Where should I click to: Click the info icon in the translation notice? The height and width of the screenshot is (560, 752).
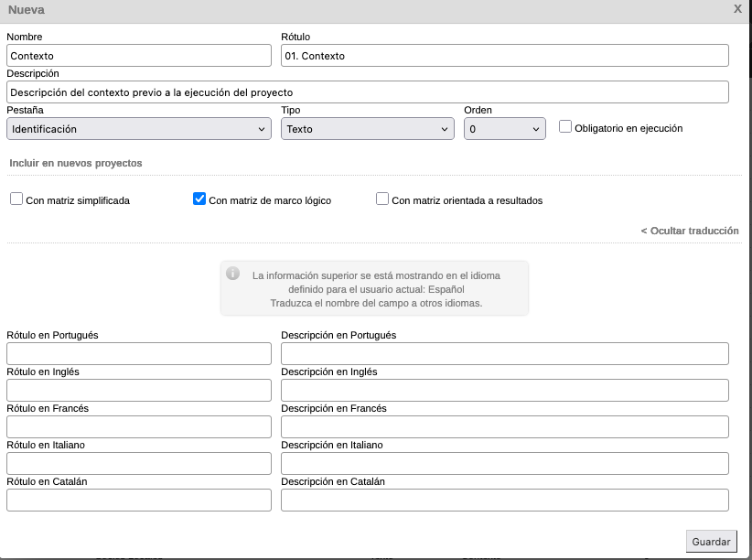coord(233,274)
